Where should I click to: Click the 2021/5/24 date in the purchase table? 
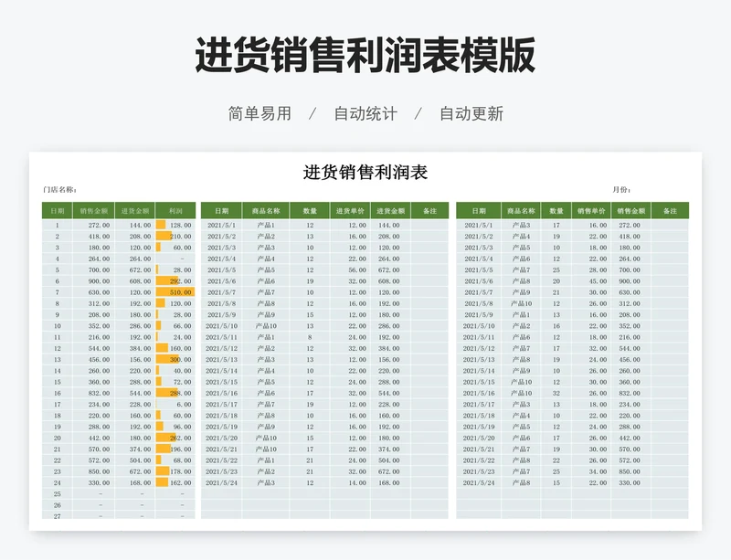(x=221, y=482)
